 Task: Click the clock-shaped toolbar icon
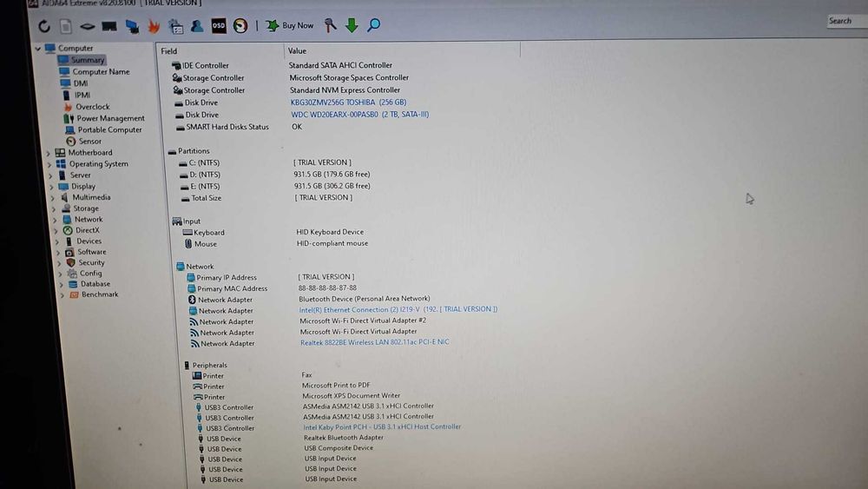[240, 25]
